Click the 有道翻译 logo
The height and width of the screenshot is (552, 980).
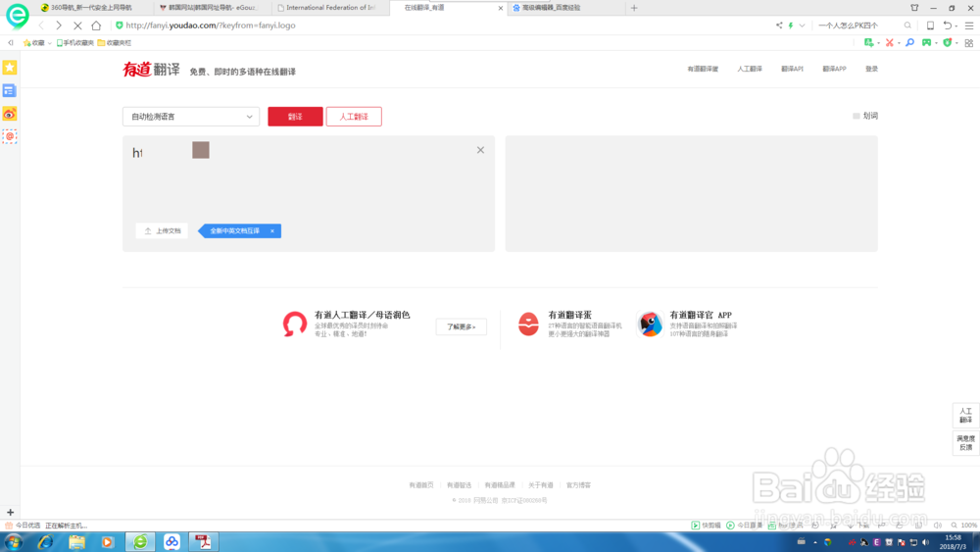pyautogui.click(x=151, y=70)
